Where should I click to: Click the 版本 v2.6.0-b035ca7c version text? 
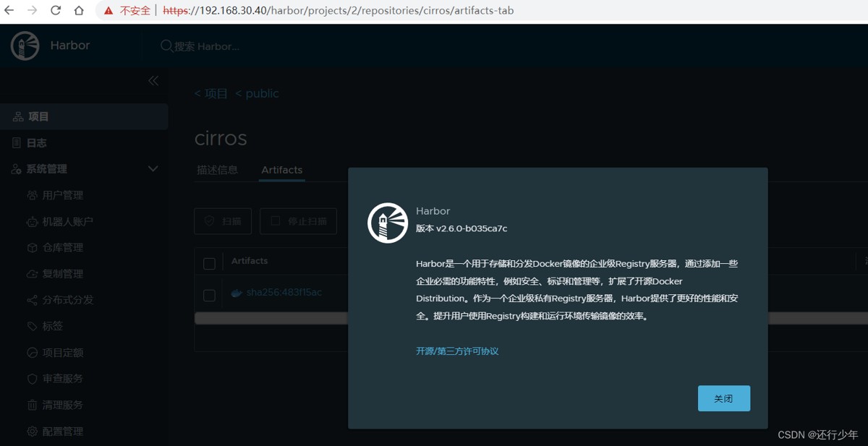coord(461,228)
